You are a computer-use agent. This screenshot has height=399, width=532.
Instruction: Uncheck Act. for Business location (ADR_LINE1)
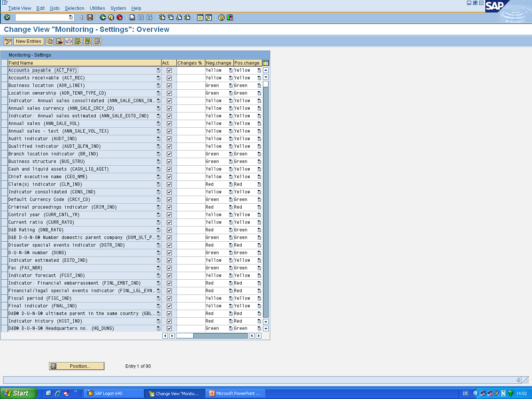[169, 85]
